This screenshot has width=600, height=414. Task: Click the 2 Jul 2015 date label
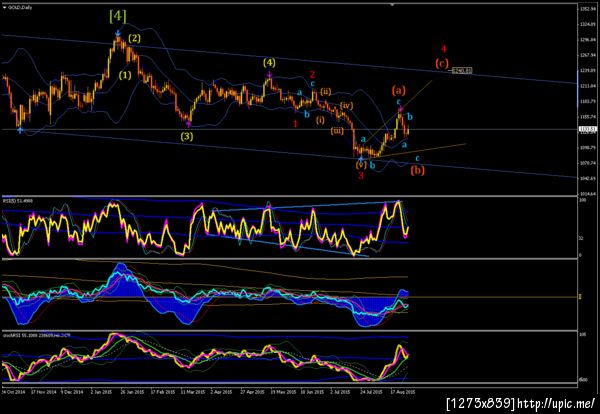pyautogui.click(x=341, y=392)
